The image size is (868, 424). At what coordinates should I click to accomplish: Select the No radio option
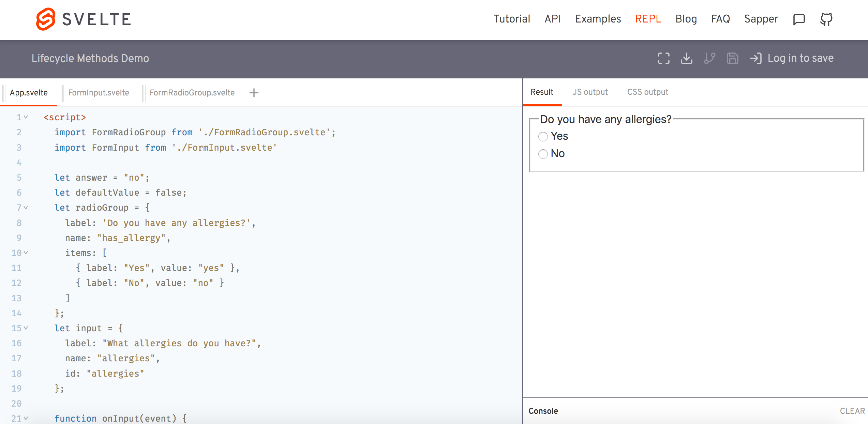click(x=543, y=154)
